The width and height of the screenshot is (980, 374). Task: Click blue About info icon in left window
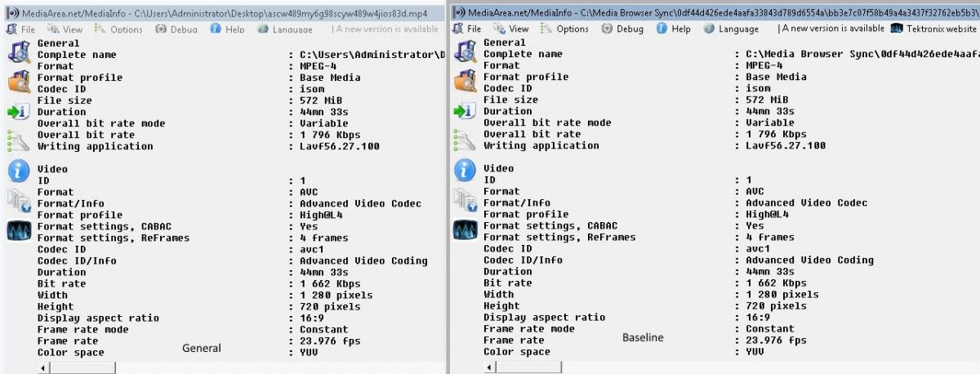coord(18,171)
